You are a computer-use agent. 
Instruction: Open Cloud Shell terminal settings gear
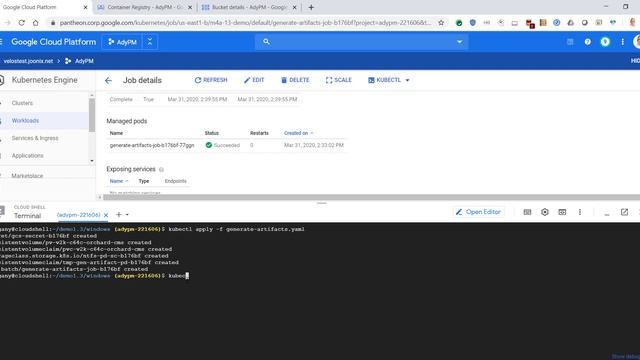pyautogui.click(x=544, y=212)
